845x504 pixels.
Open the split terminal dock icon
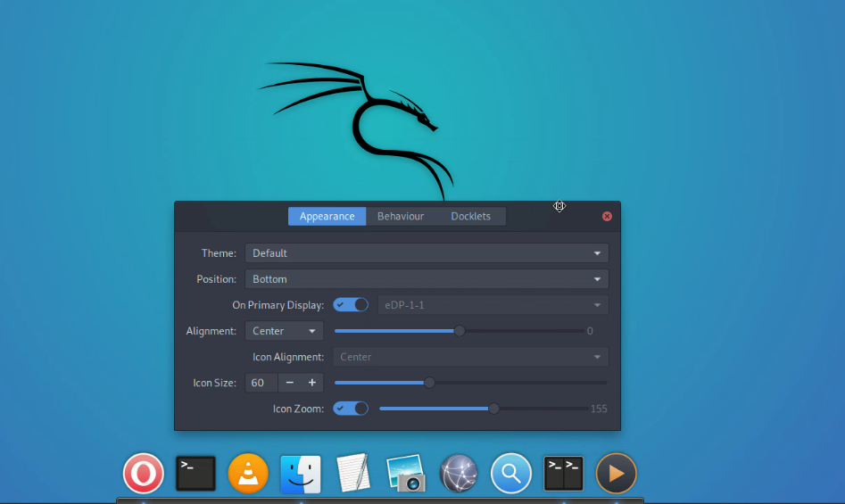[x=564, y=474]
